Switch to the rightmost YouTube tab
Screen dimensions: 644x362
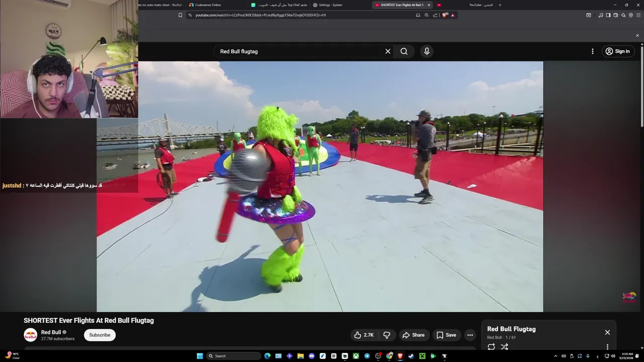click(465, 5)
